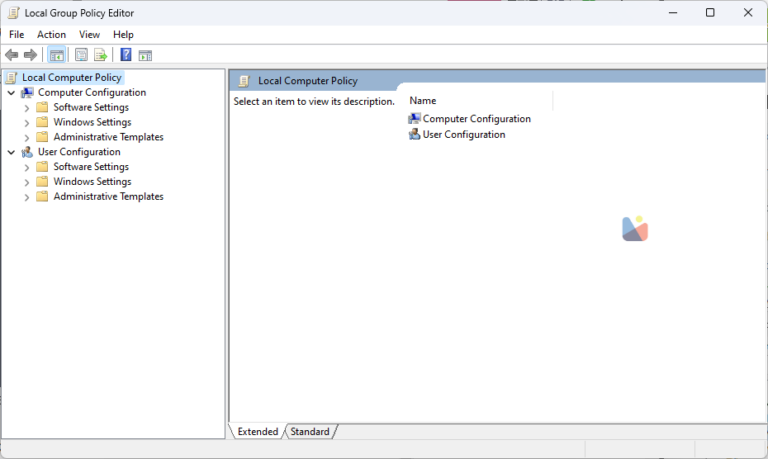Collapse the User Configuration tree node
The height and width of the screenshot is (459, 768).
click(11, 152)
